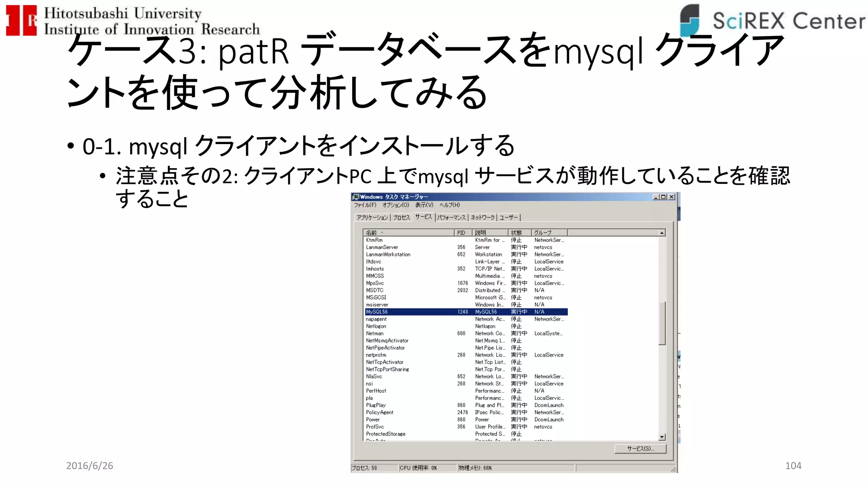The height and width of the screenshot is (488, 868).
Task: Click the slide page number 104
Action: tap(793, 466)
